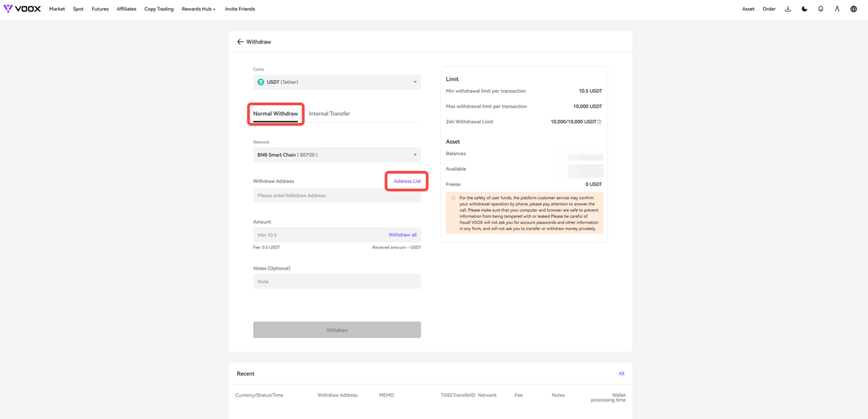868x419 pixels.
Task: Expand the BNB Smart Chain network dropdown
Action: click(x=337, y=155)
